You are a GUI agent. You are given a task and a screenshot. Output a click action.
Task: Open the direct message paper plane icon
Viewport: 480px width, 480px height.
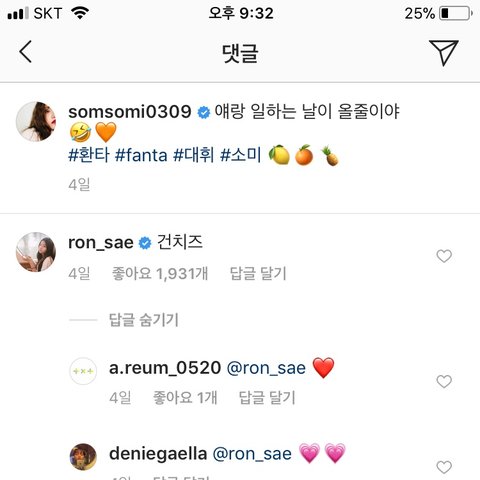444,52
